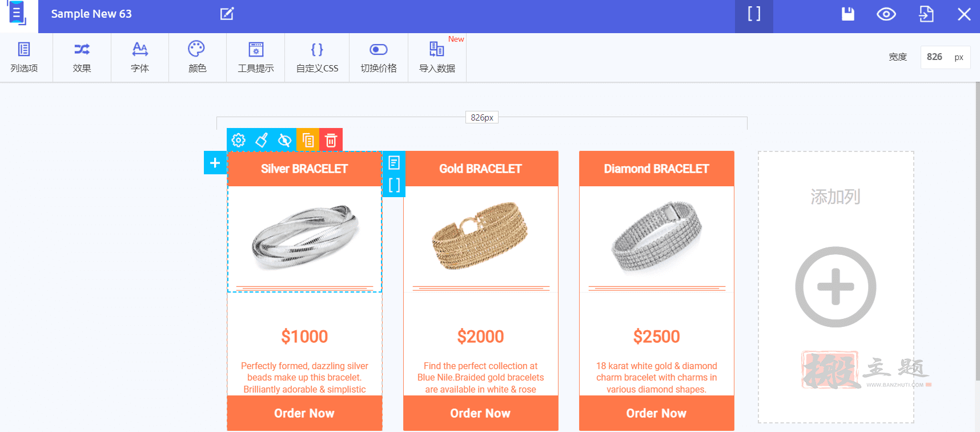Image resolution: width=980 pixels, height=432 pixels.
Task: Close the pricing table editor
Action: click(x=964, y=14)
